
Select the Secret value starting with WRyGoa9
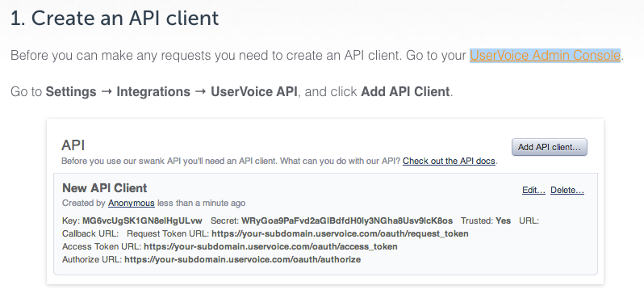347,220
